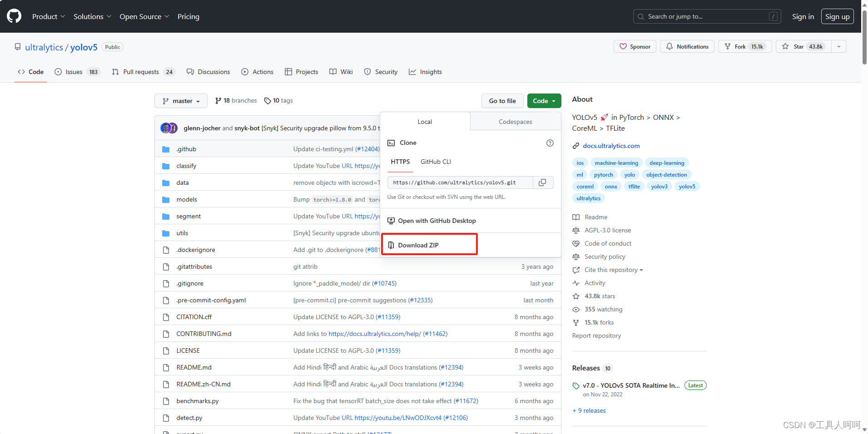This screenshot has height=434, width=868.
Task: View the 18 branches link
Action: click(236, 101)
